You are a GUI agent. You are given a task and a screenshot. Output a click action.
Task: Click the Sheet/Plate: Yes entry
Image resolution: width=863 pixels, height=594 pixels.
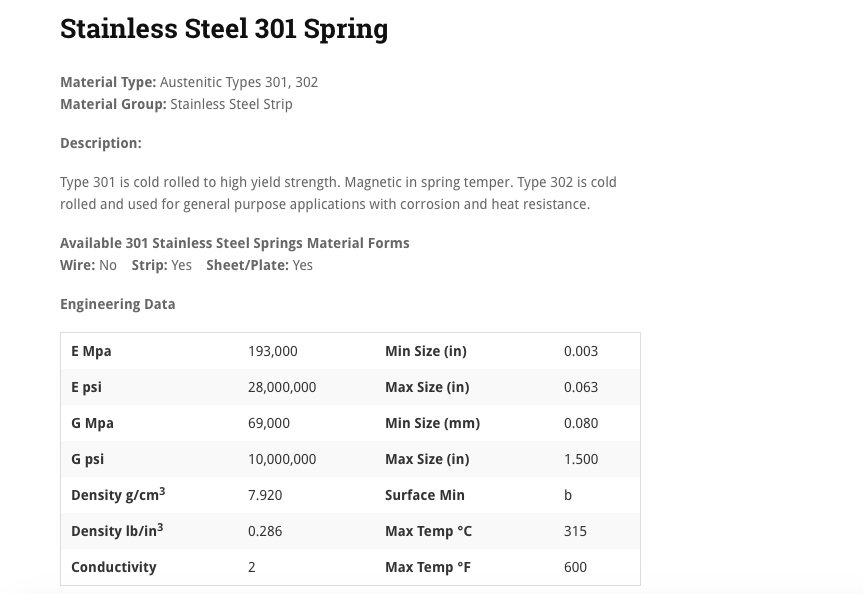point(259,265)
